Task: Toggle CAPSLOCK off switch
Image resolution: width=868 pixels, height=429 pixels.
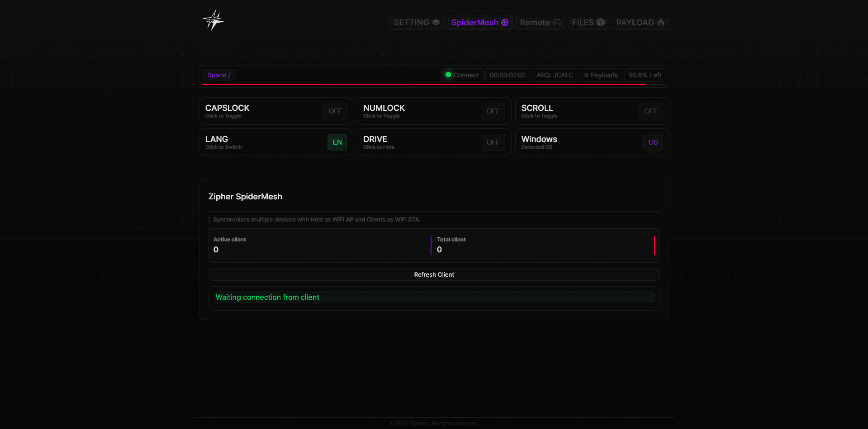Action: point(335,111)
